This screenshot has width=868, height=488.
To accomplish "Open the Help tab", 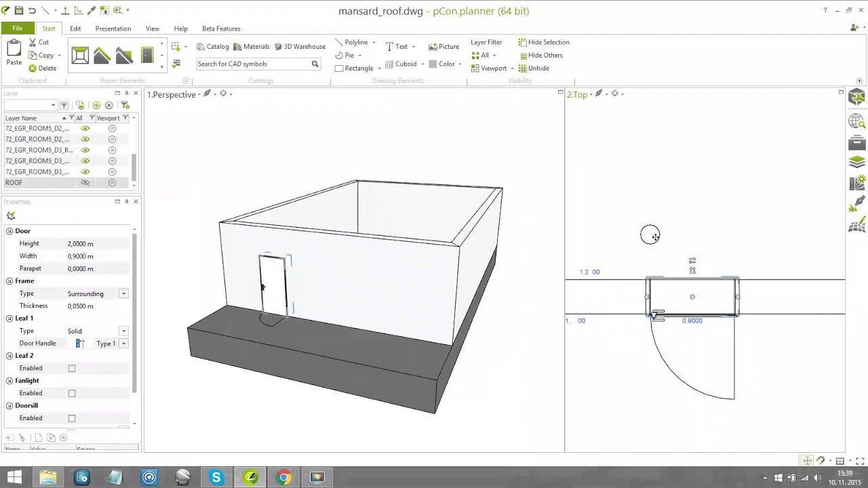I will point(180,28).
